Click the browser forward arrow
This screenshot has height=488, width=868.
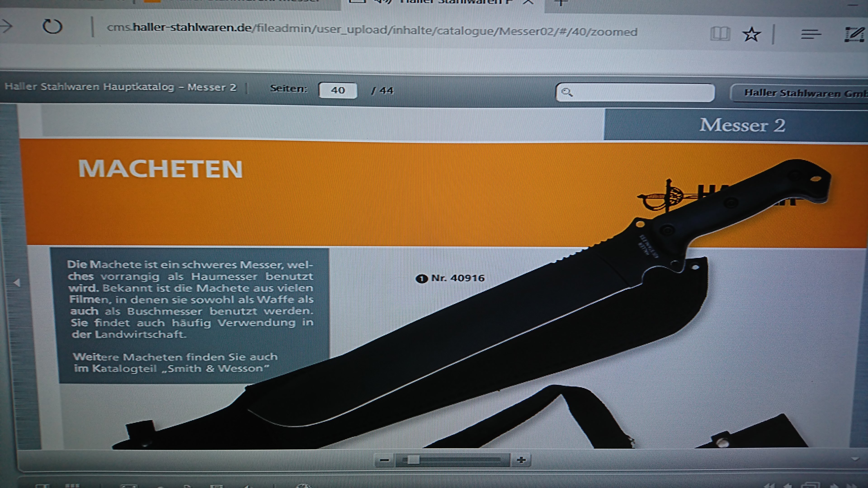(6, 26)
